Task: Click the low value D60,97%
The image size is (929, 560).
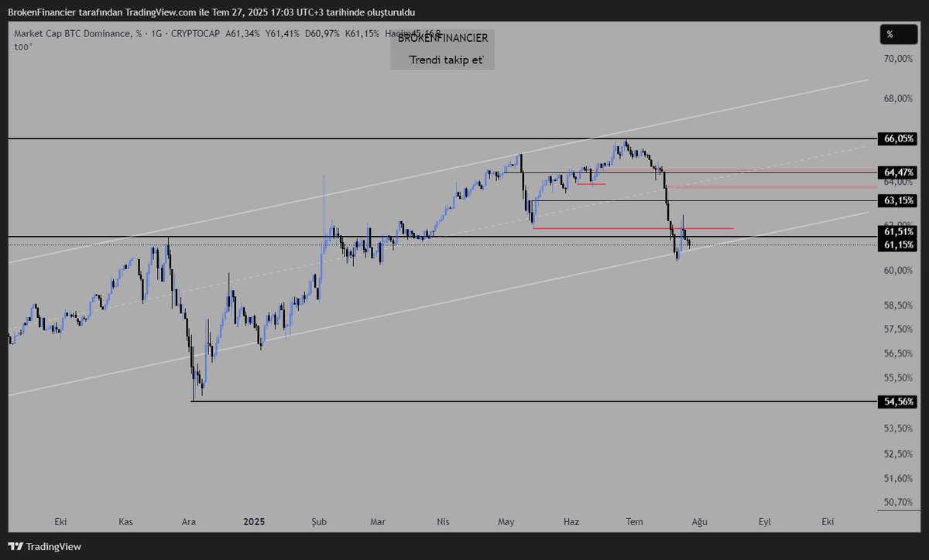Action: 324,35
